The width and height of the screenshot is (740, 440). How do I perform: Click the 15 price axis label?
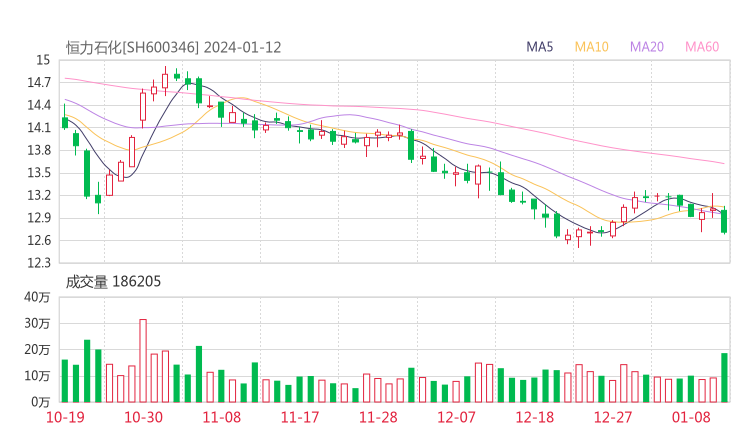pos(43,60)
